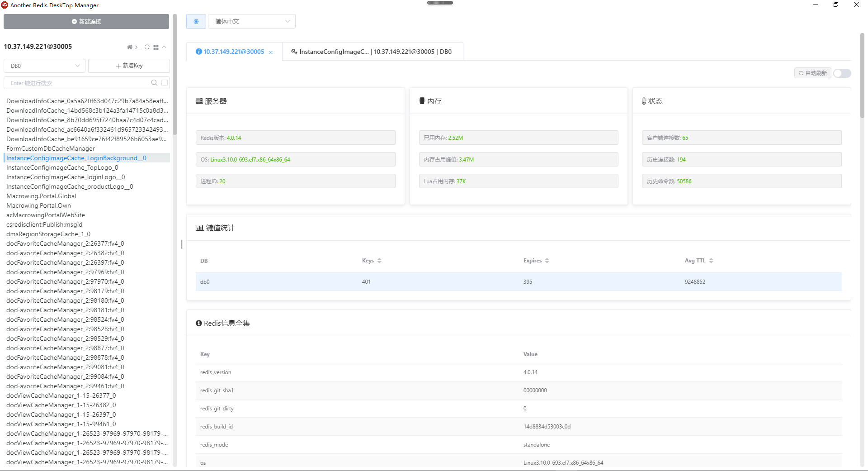868x471 pixels.
Task: Open key DownloadInfoCache_8b70dd695f7240baa7c4d07c4cad...
Action: 87,120
